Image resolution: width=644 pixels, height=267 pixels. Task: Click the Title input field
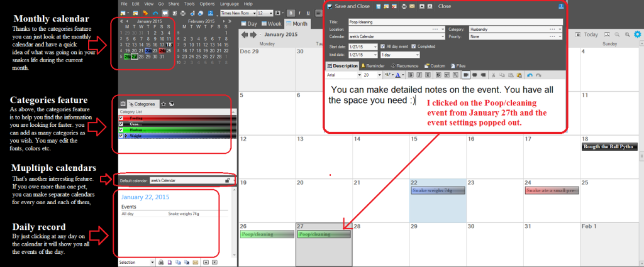(455, 22)
